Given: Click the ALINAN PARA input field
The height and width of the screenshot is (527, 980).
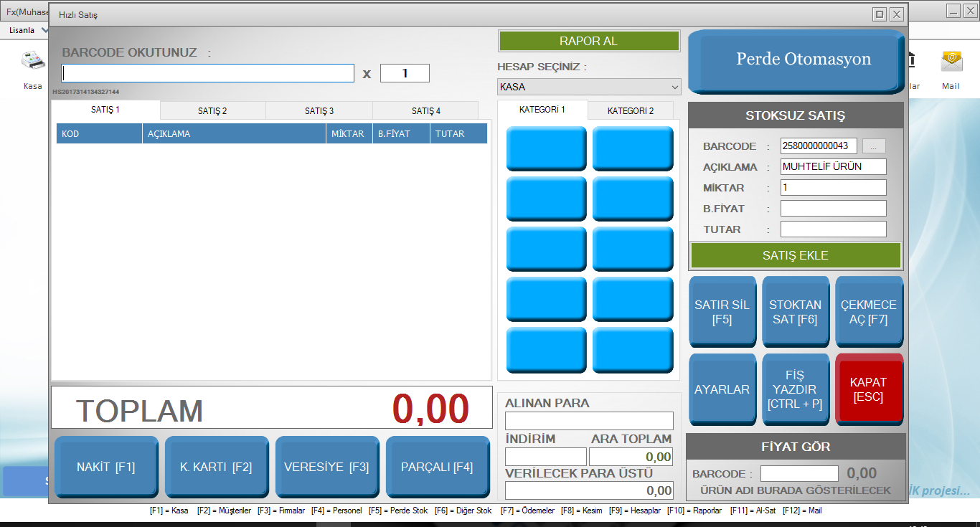Looking at the screenshot, I should (x=589, y=421).
